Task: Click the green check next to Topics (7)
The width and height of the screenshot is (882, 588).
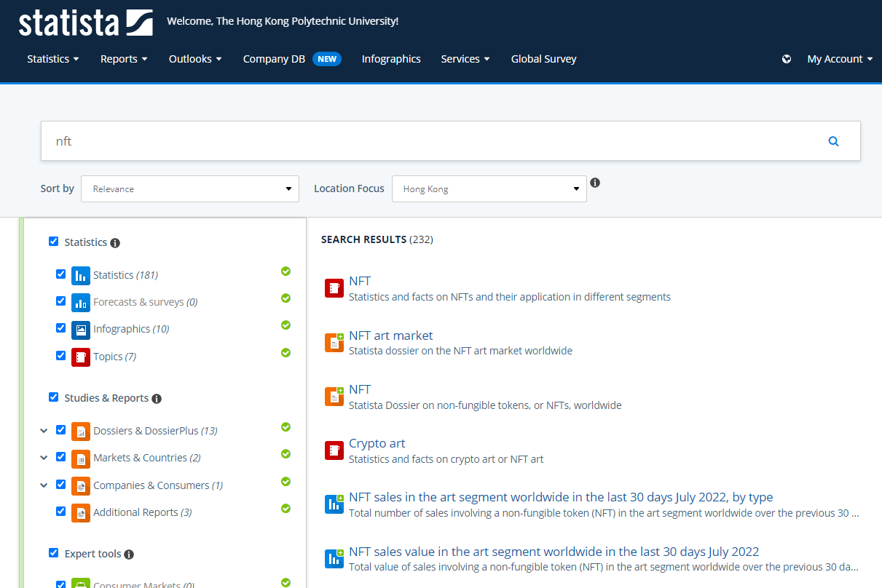Action: point(286,353)
